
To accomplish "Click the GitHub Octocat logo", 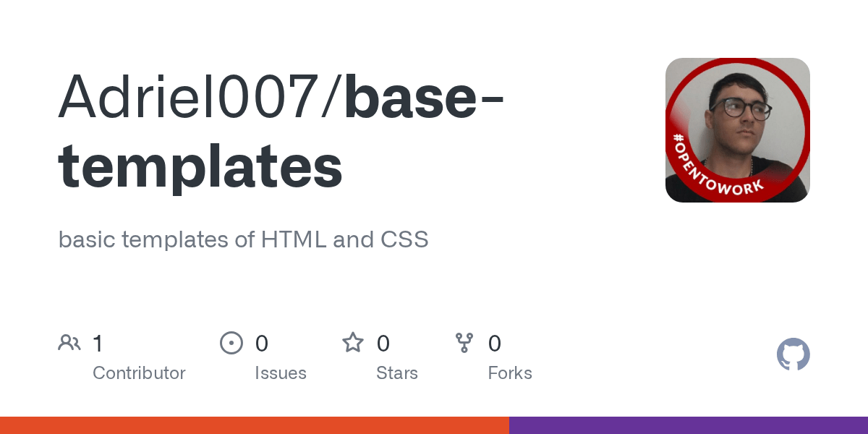I will [793, 355].
